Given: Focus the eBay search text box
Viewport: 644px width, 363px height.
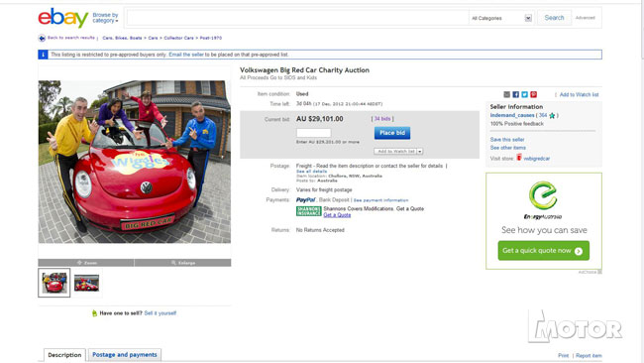Looking at the screenshot, I should [298, 18].
